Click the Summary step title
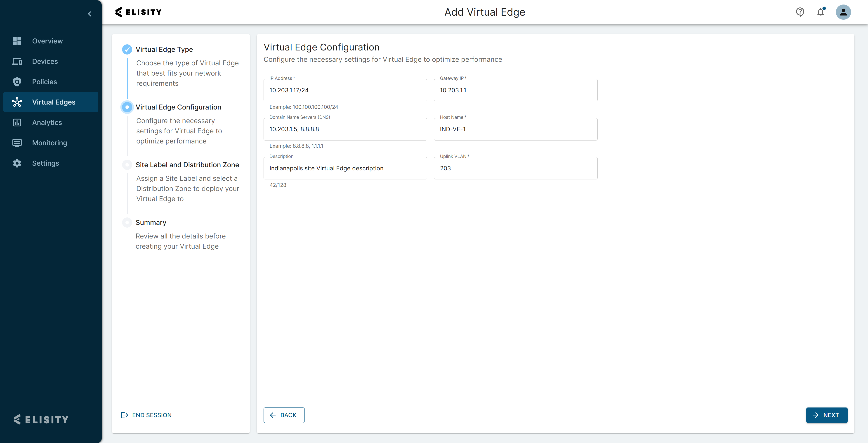This screenshot has width=868, height=443. pos(151,222)
